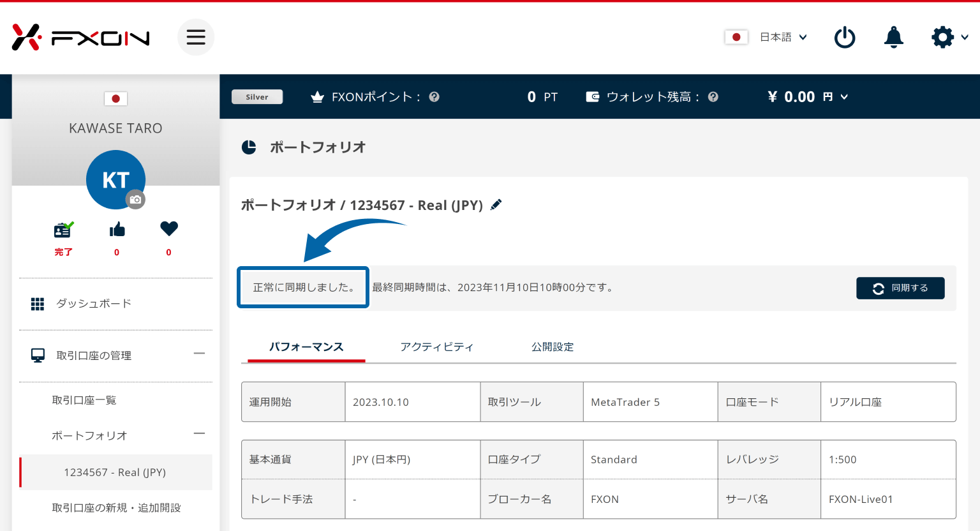Expand the chevron beside the gear
The image size is (980, 531).
pyautogui.click(x=965, y=38)
